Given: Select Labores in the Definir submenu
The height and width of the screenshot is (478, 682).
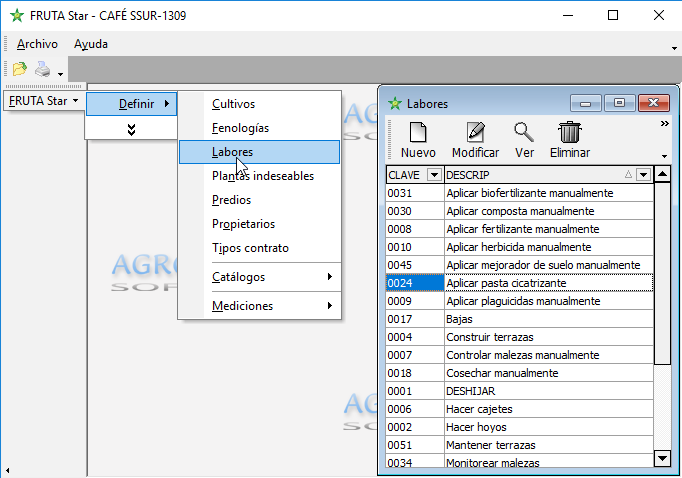Looking at the screenshot, I should (260, 152).
